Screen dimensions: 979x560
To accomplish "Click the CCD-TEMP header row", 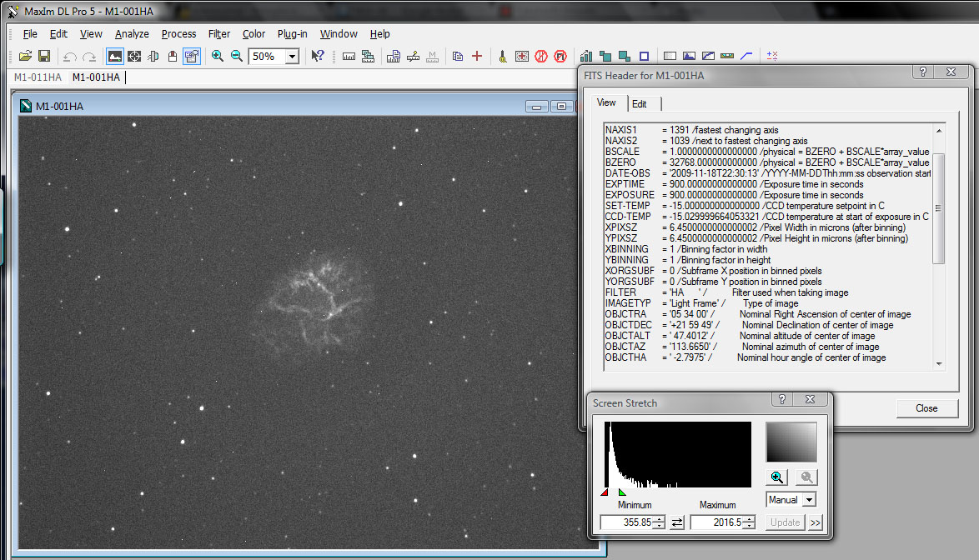I will click(768, 217).
